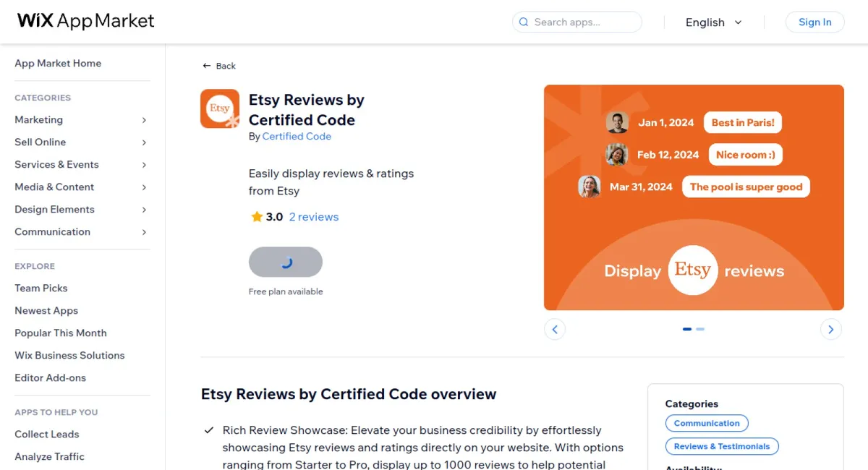Click the Communication category tag
The height and width of the screenshot is (470, 868).
click(x=707, y=424)
